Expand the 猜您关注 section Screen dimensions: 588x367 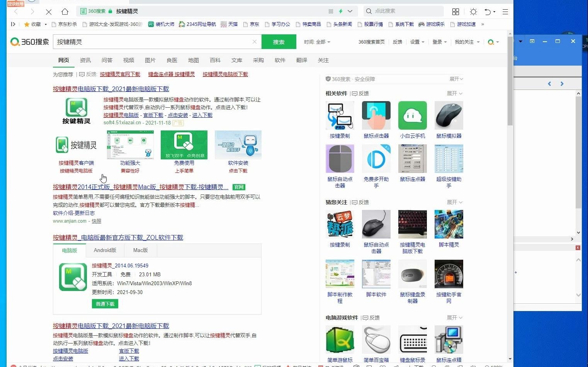point(455,202)
